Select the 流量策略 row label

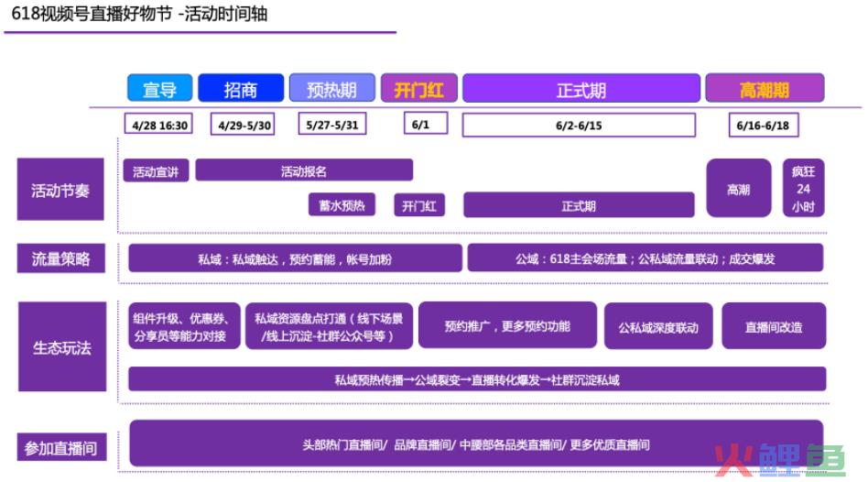(x=61, y=258)
